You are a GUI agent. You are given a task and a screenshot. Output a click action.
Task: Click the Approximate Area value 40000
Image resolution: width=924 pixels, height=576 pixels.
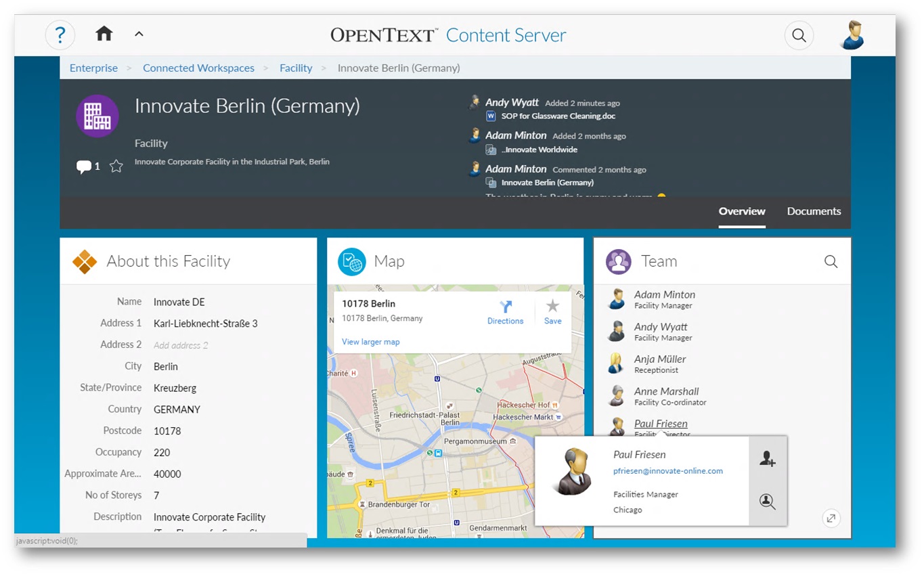pyautogui.click(x=167, y=474)
